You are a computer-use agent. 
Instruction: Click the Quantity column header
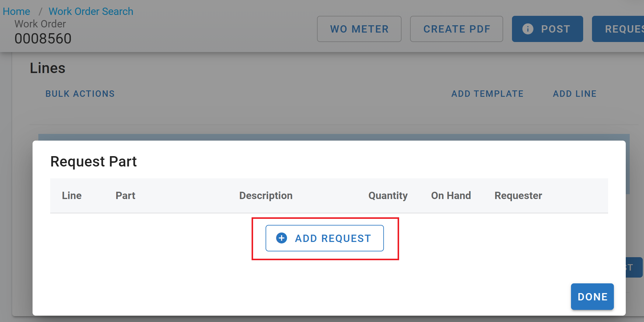click(388, 196)
